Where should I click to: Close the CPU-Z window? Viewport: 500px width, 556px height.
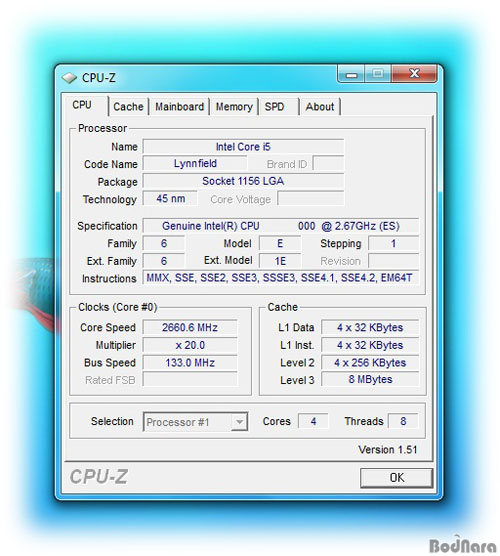pyautogui.click(x=414, y=74)
